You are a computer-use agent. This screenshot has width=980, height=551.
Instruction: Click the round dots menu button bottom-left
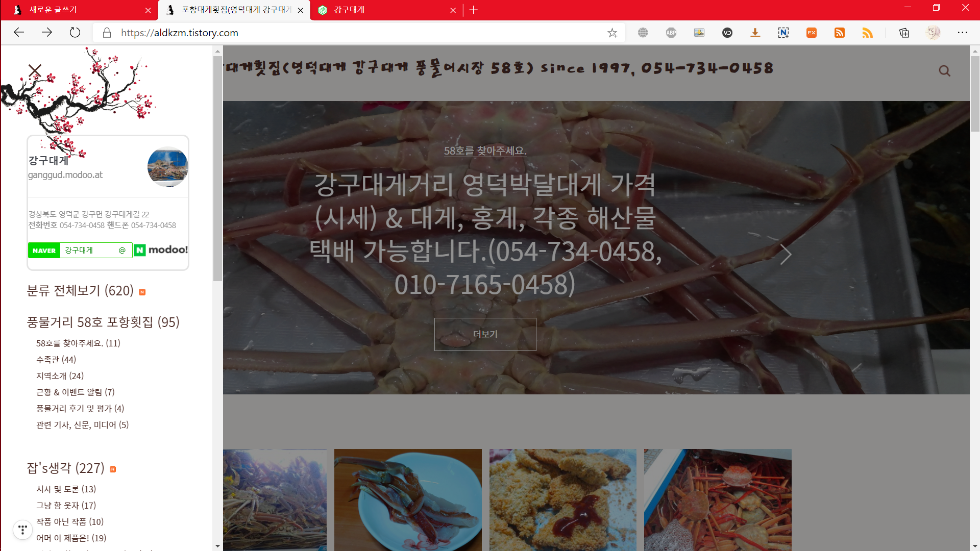coord(22,530)
